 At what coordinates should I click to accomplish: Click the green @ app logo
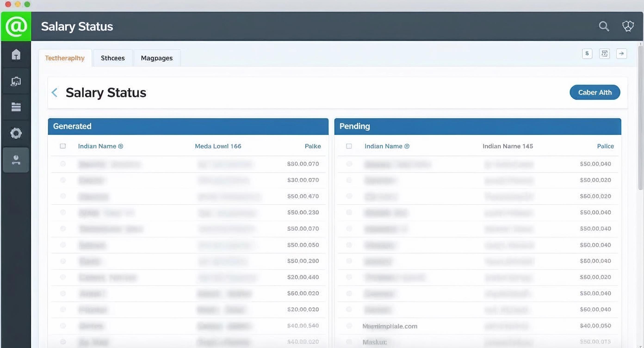click(x=16, y=27)
